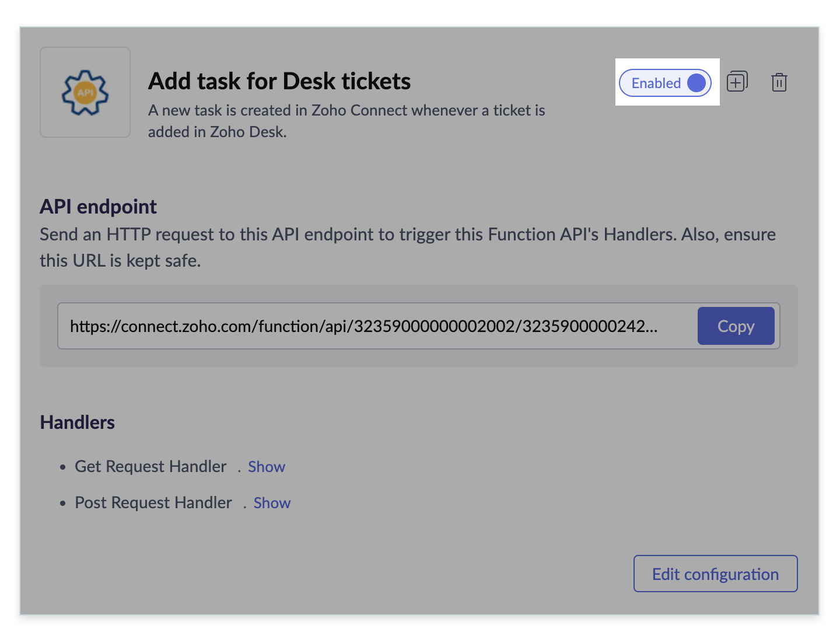
Task: Copy the API endpoint URL
Action: 736,326
